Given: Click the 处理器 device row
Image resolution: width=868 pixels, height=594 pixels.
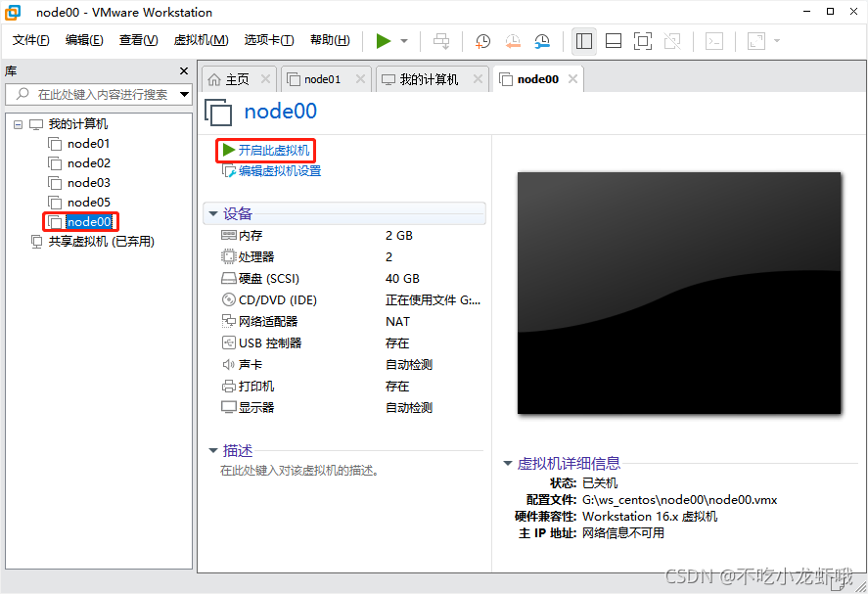Looking at the screenshot, I should pyautogui.click(x=351, y=257).
